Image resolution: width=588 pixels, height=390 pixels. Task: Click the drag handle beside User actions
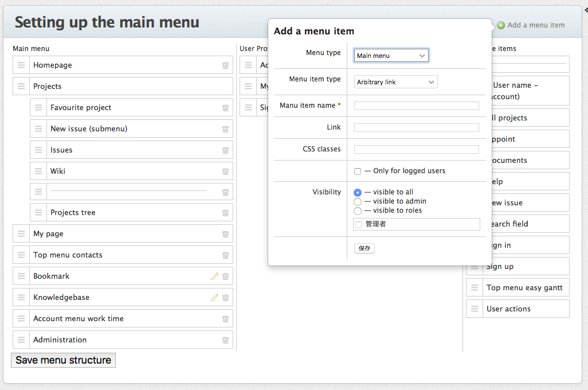[x=474, y=309]
